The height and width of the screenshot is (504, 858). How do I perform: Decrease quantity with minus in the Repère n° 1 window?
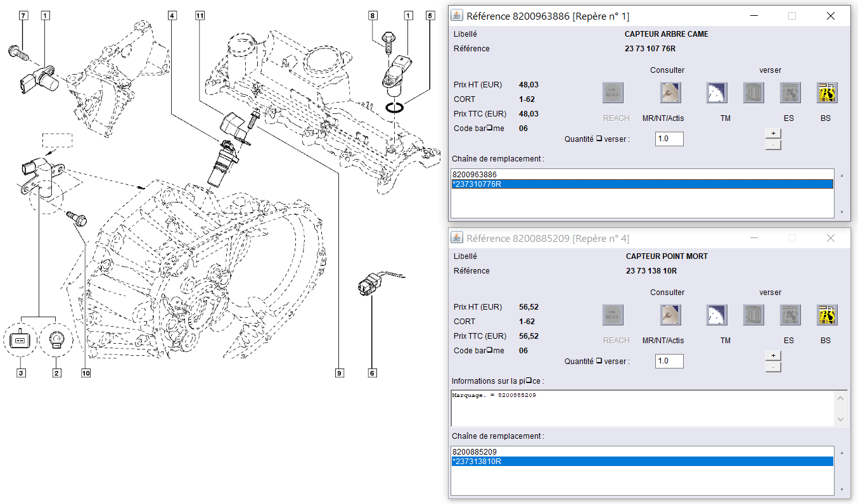coord(773,145)
